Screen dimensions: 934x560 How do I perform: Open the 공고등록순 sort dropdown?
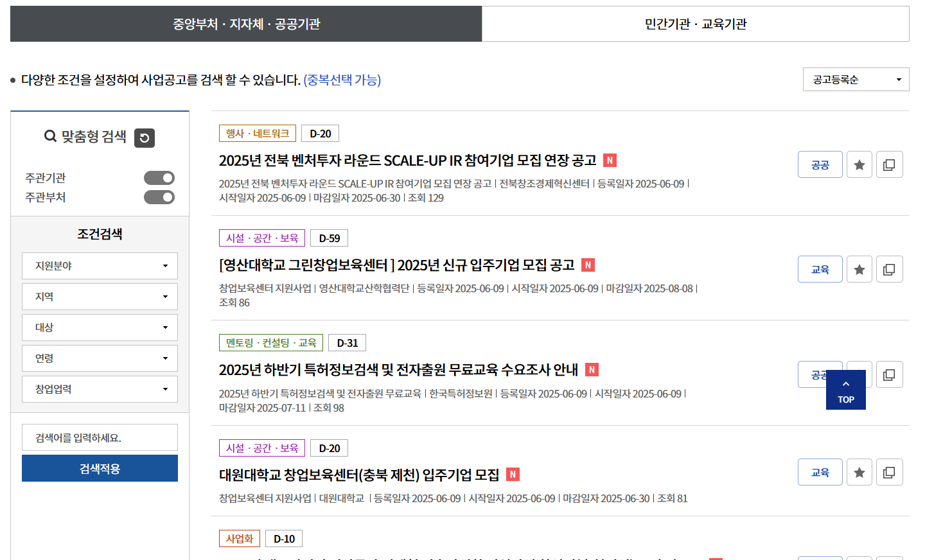pyautogui.click(x=856, y=79)
